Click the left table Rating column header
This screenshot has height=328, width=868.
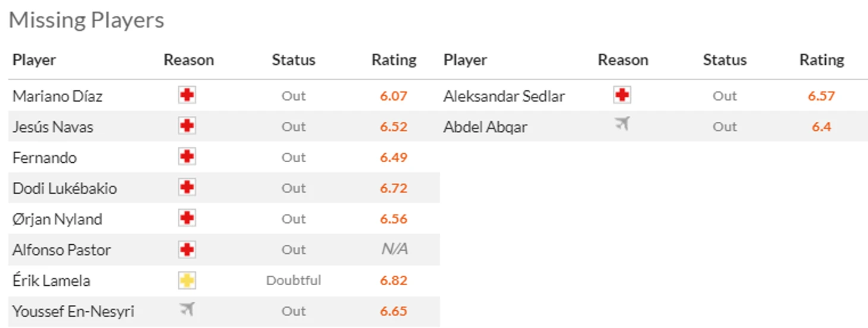(394, 60)
